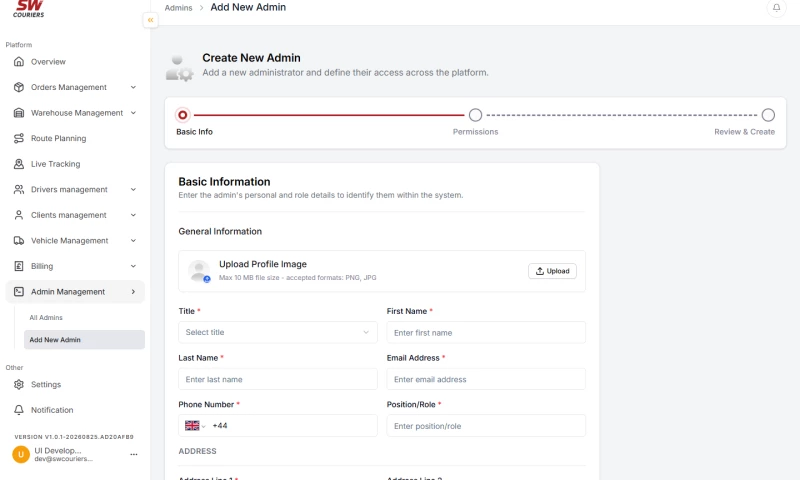The width and height of the screenshot is (800, 480).
Task: Expand Drivers management chevron
Action: click(x=133, y=189)
